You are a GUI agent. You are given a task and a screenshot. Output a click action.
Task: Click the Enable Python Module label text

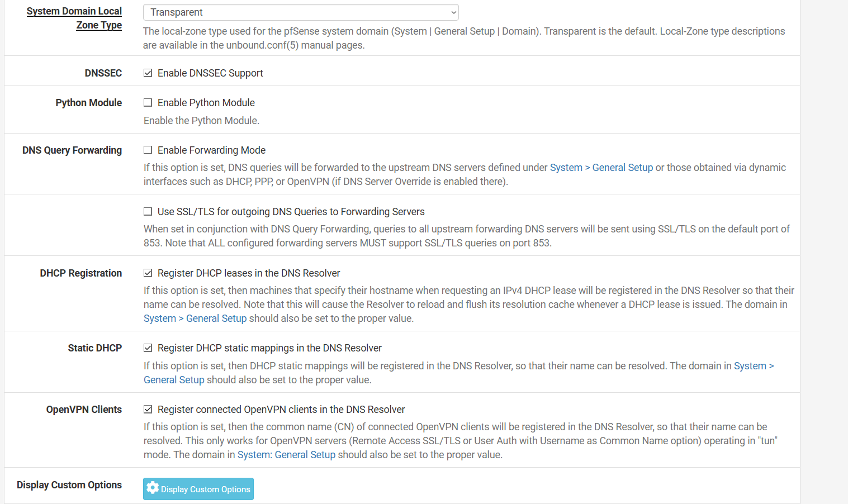206,103
